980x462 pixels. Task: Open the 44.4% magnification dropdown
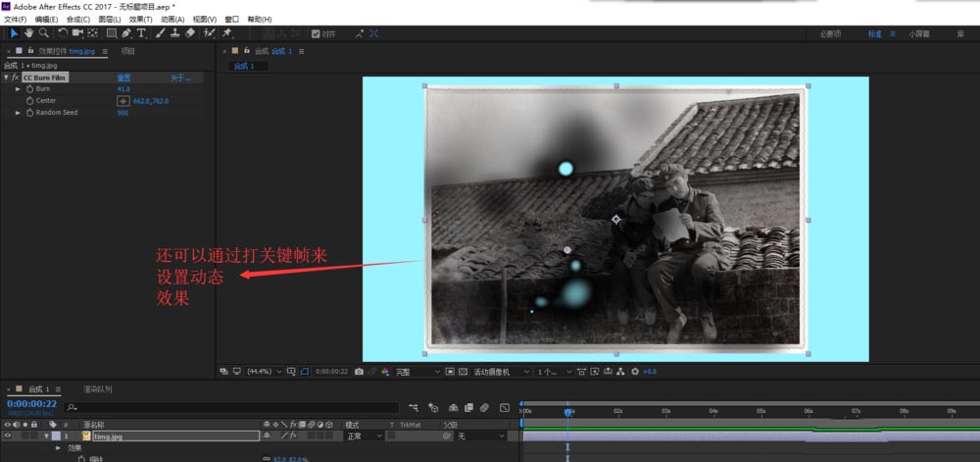click(265, 372)
